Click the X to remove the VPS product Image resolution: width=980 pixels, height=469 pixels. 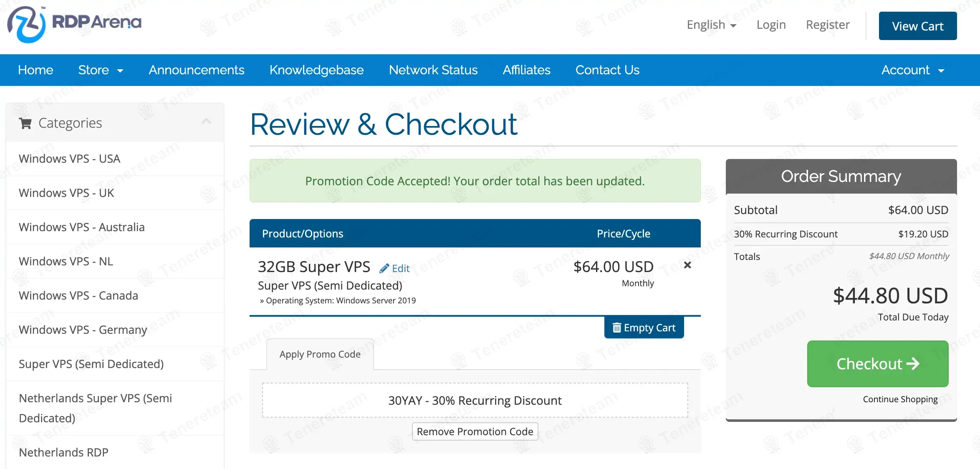(x=687, y=265)
